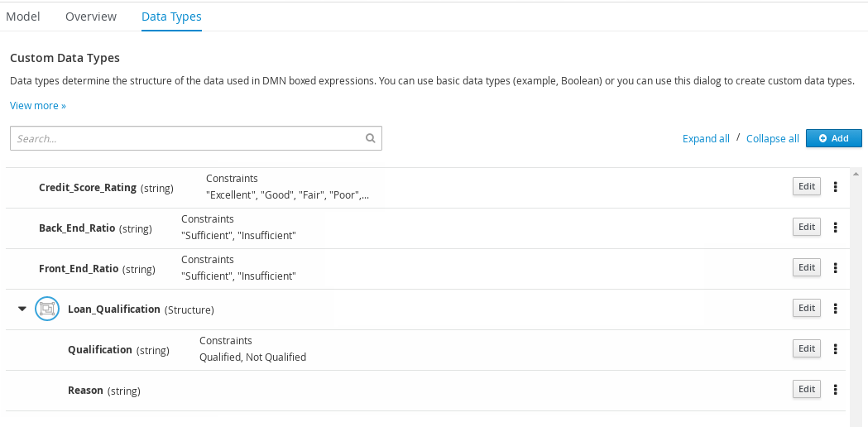Open kebab menu for Credit_Score_Rating row

click(x=836, y=187)
